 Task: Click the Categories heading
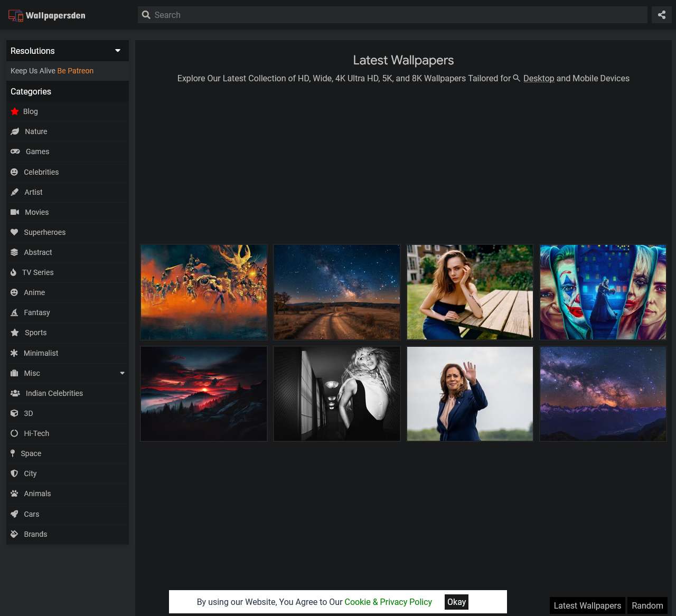(31, 91)
